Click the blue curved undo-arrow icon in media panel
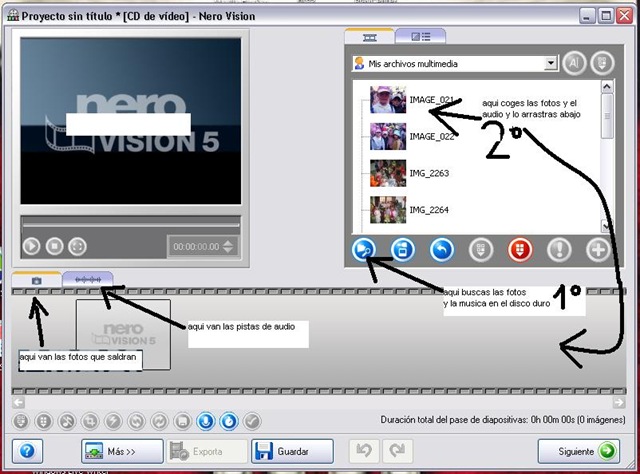Screen dimensions: 640x474 442,249
